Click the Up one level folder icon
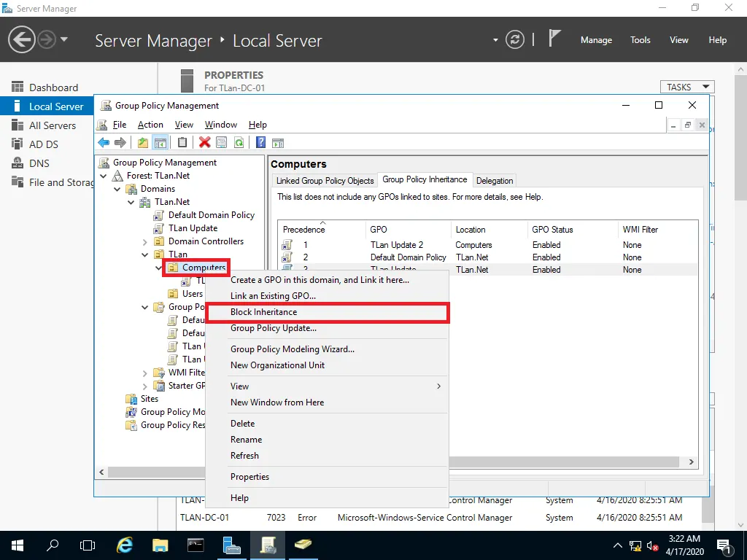This screenshot has width=747, height=560. click(143, 143)
